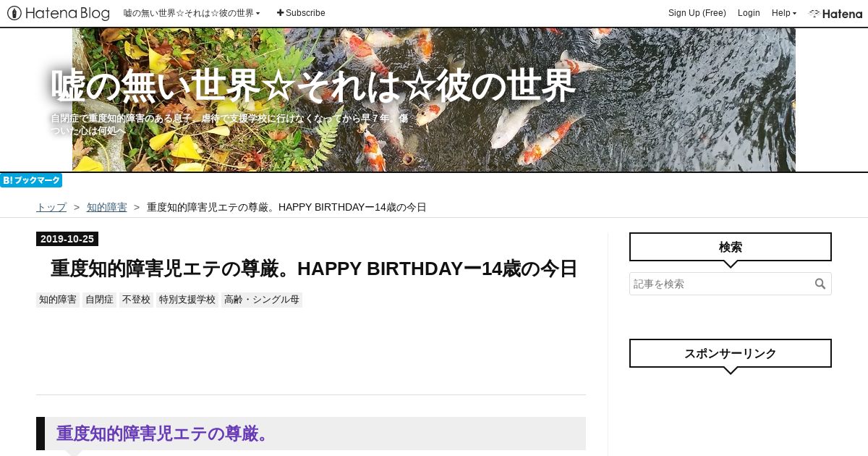Go to トップ breadcrumb link

point(51,207)
